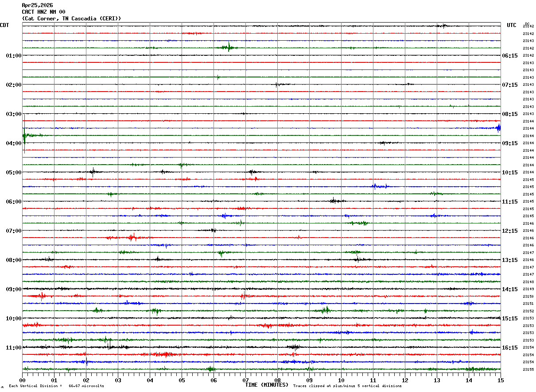The width and height of the screenshot is (536, 392).
Task: Click the '04:00' CDT hour label
Action: [14, 143]
